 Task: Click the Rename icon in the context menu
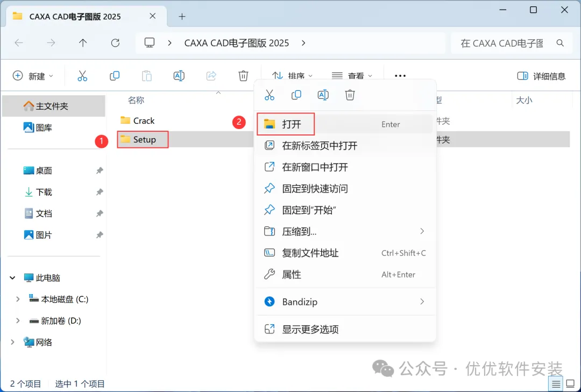click(323, 95)
